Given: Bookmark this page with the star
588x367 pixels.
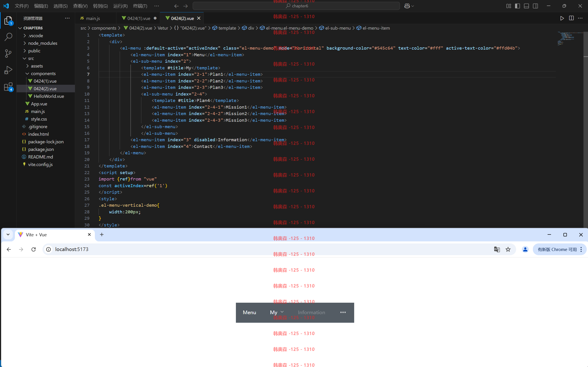Looking at the screenshot, I should 508,249.
